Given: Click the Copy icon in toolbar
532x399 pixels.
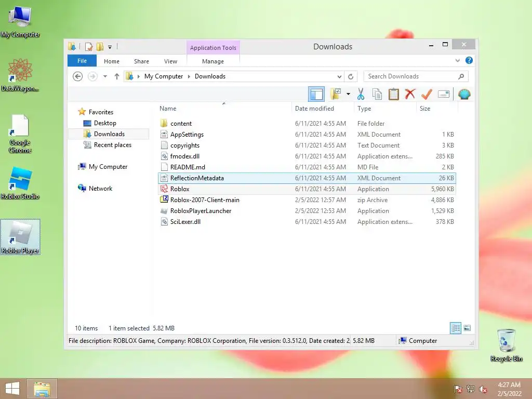Looking at the screenshot, I should point(377,94).
